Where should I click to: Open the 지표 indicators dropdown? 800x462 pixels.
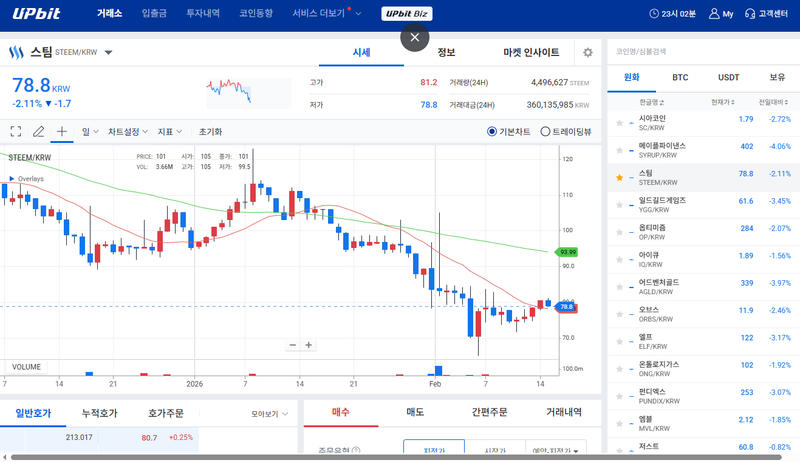click(170, 131)
